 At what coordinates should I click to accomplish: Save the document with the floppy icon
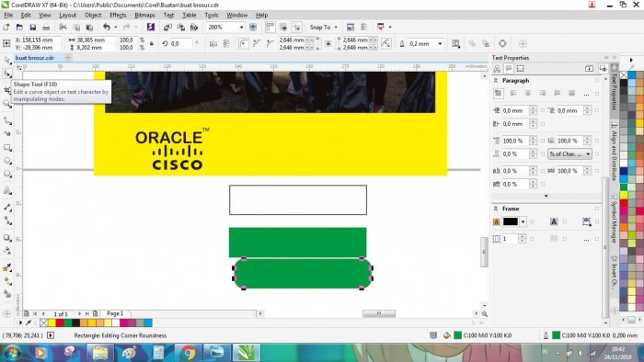point(33,27)
